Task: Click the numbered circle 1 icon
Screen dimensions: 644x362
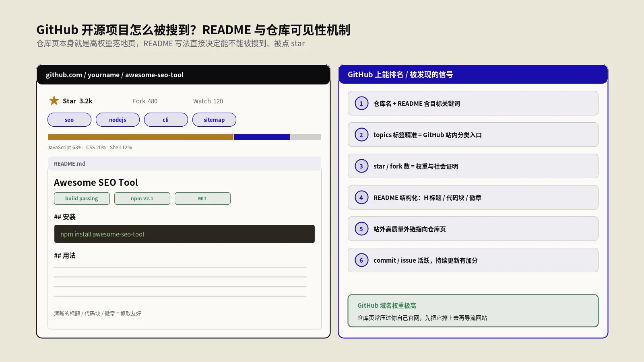Action: (361, 103)
